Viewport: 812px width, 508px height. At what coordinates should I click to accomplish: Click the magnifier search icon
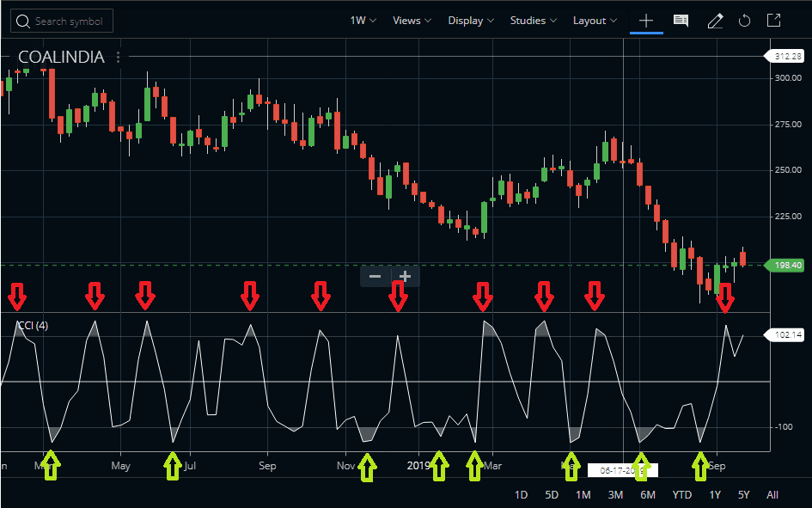pos(23,21)
